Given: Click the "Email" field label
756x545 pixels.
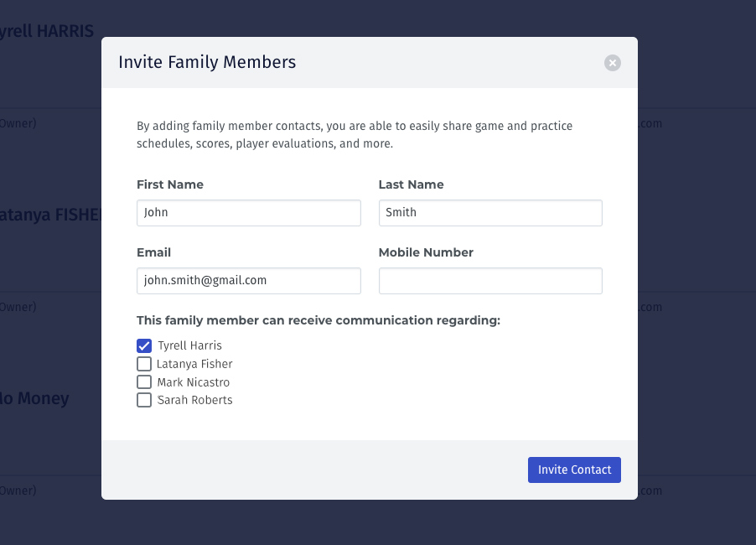Looking at the screenshot, I should pyautogui.click(x=153, y=252).
